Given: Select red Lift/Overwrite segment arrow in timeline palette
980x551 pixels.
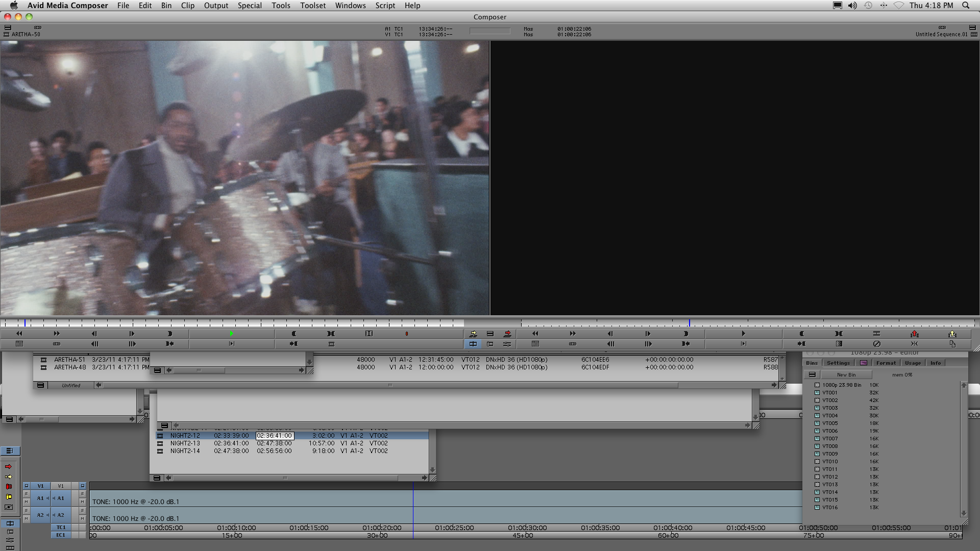Looking at the screenshot, I should pyautogui.click(x=9, y=467).
